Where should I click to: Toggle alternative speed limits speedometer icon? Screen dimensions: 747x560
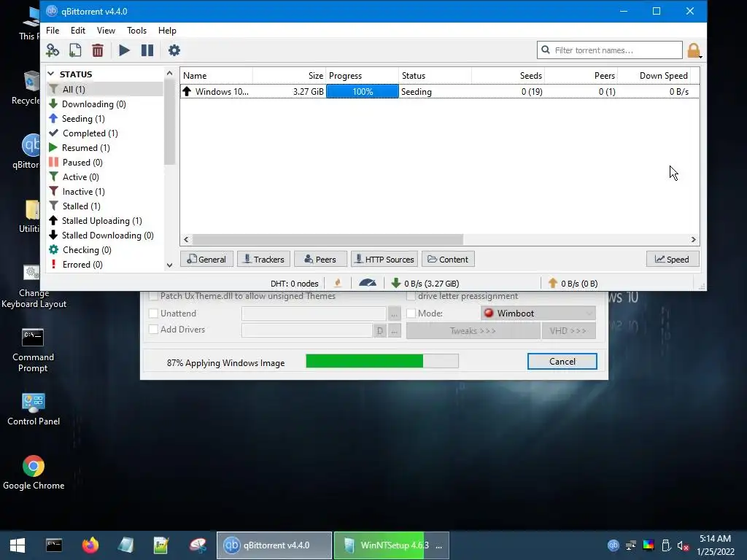368,284
